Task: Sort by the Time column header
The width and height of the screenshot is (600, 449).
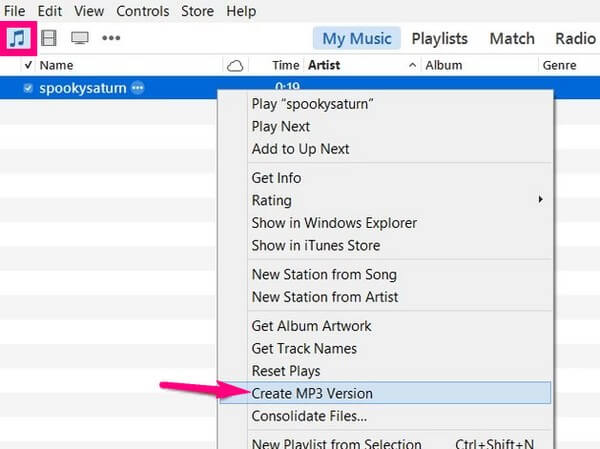Action: [285, 65]
